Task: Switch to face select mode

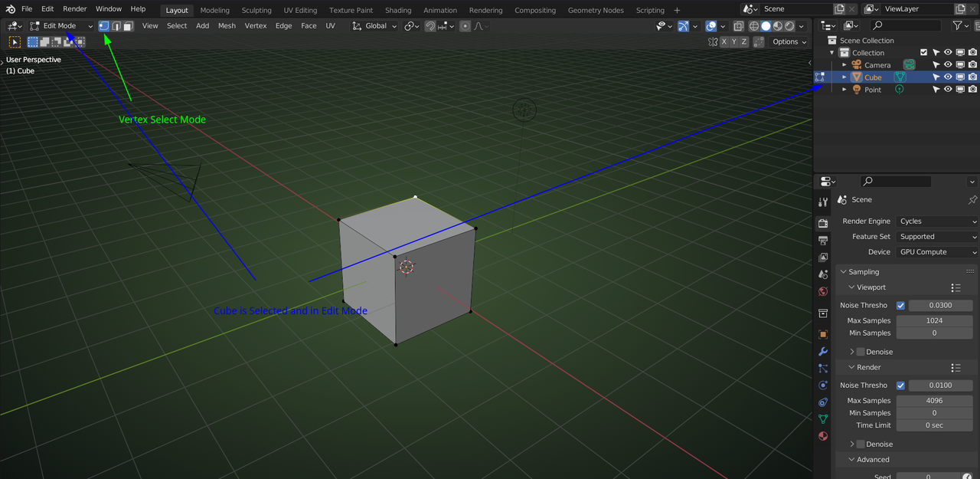Action: 128,26
